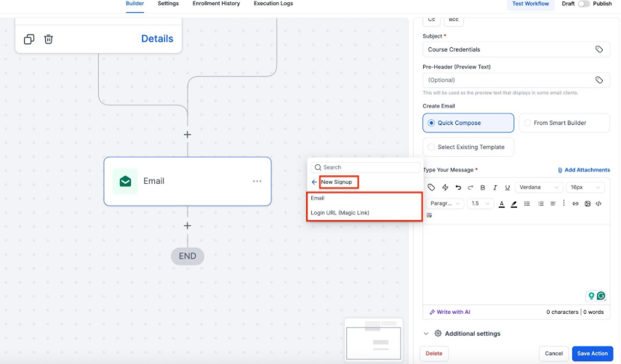
Task: Click the undo icon in message editor
Action: click(x=458, y=187)
